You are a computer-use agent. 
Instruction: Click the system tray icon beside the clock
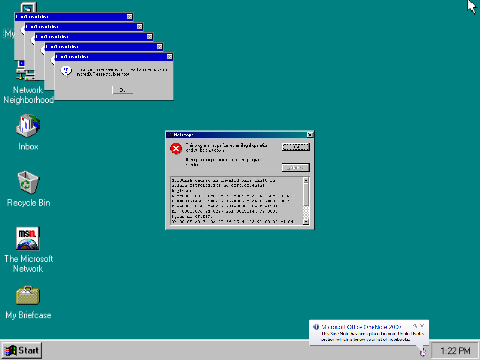pos(423,352)
